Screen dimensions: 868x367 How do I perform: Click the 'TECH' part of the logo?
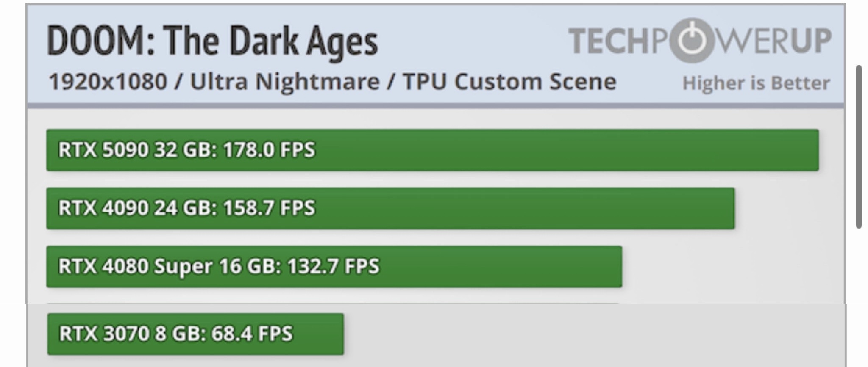coord(608,41)
